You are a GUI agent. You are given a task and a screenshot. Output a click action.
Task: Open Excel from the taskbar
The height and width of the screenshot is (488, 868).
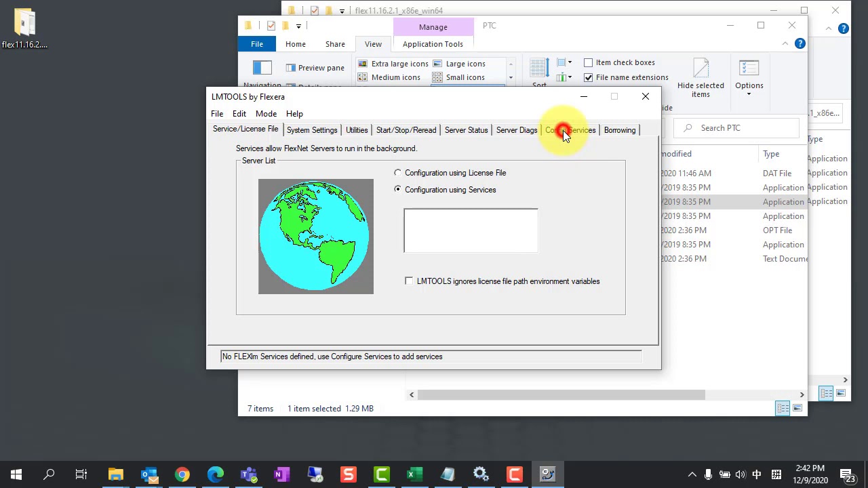pos(414,474)
